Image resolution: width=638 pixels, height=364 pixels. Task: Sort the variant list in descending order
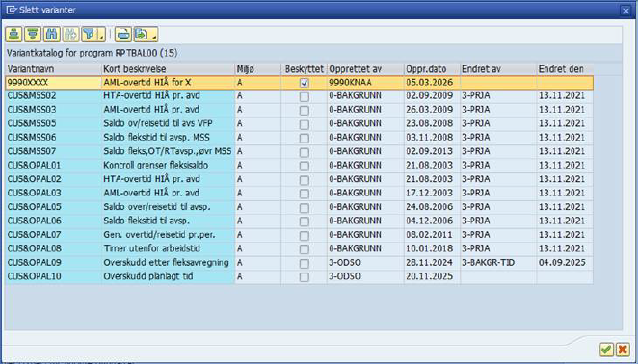[x=33, y=35]
